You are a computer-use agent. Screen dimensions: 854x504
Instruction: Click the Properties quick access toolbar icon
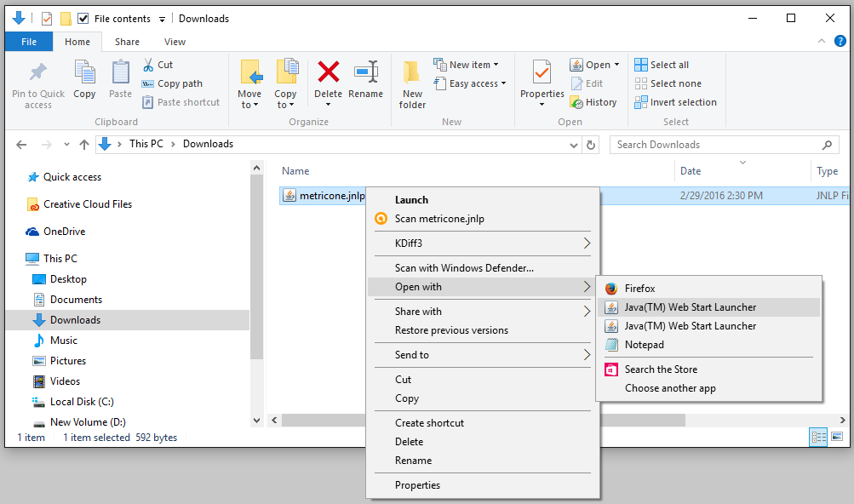(x=47, y=19)
